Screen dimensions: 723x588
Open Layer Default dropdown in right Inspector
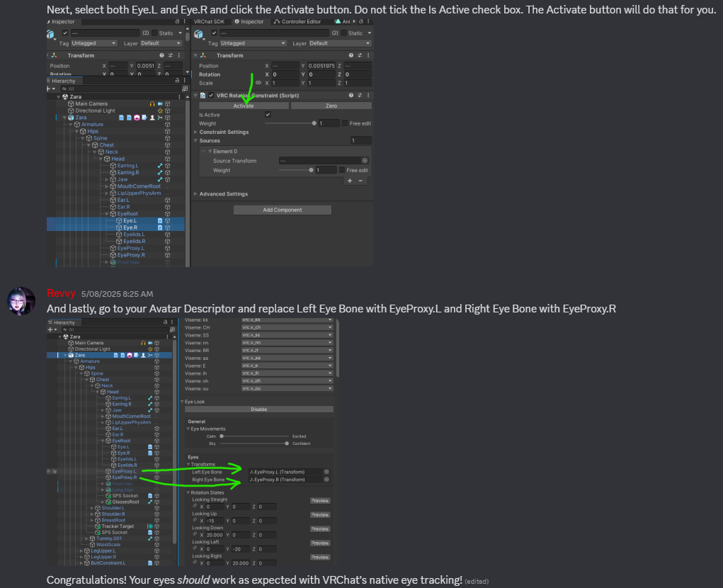[340, 43]
